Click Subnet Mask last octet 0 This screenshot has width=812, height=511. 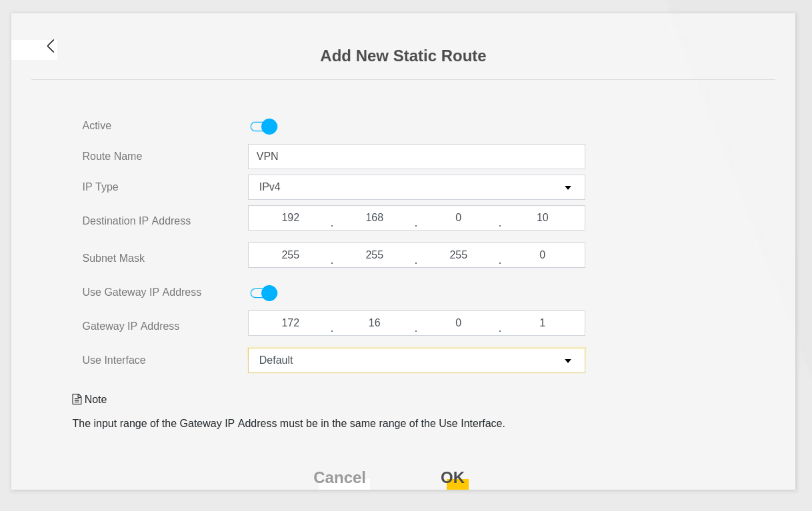(542, 255)
